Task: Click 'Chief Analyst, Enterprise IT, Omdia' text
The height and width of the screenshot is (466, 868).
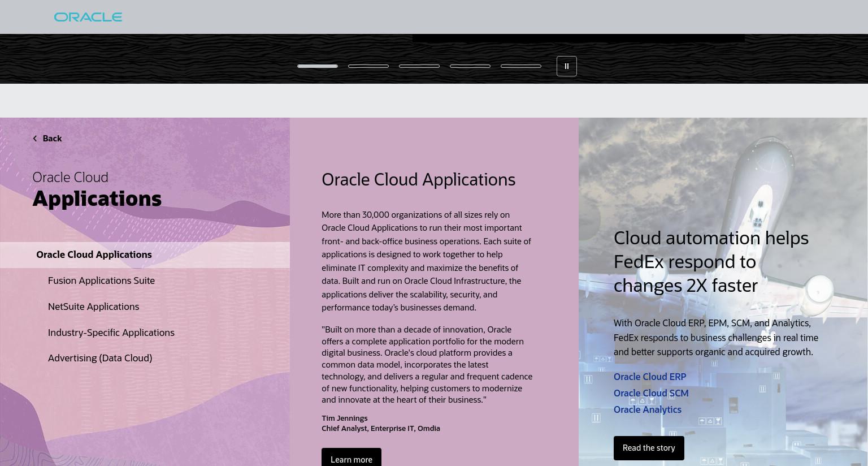Action: point(381,429)
